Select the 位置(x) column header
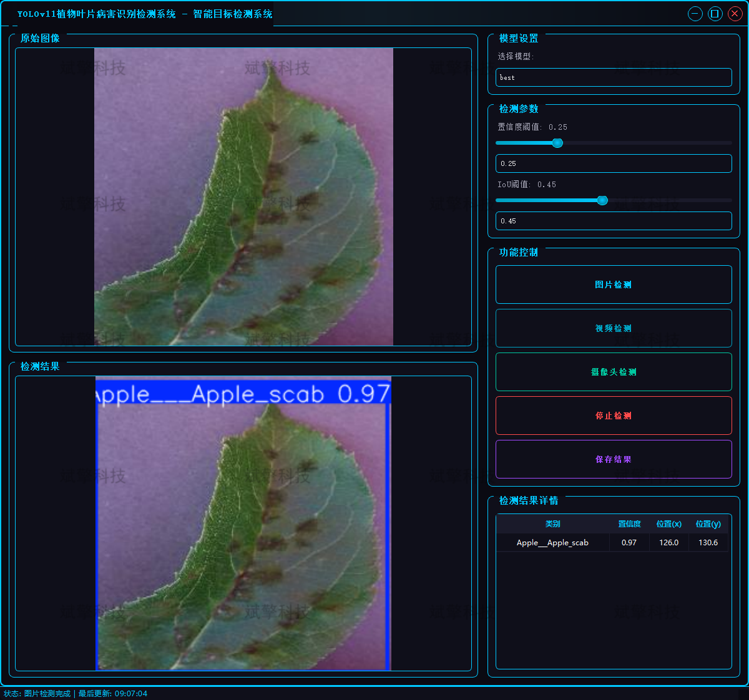The width and height of the screenshot is (749, 700). [x=668, y=524]
